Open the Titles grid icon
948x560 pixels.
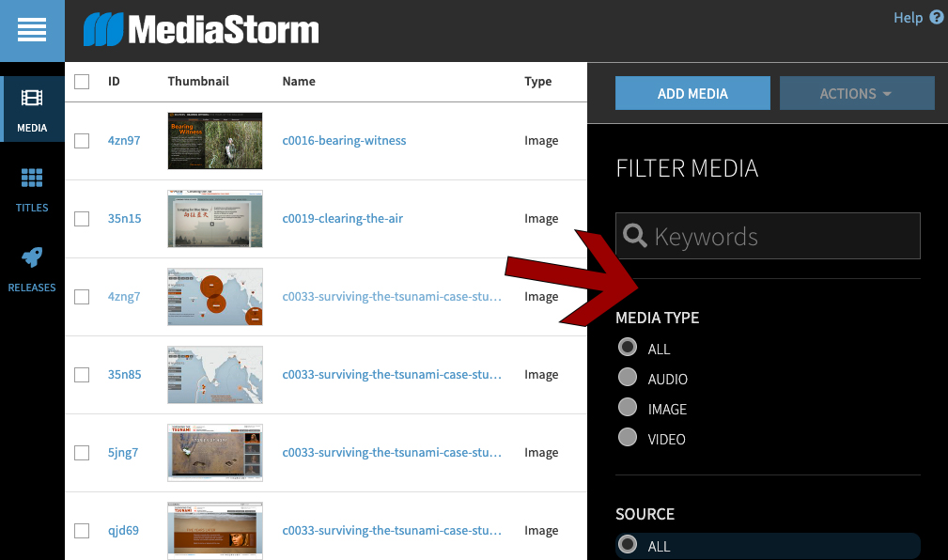pyautogui.click(x=32, y=178)
